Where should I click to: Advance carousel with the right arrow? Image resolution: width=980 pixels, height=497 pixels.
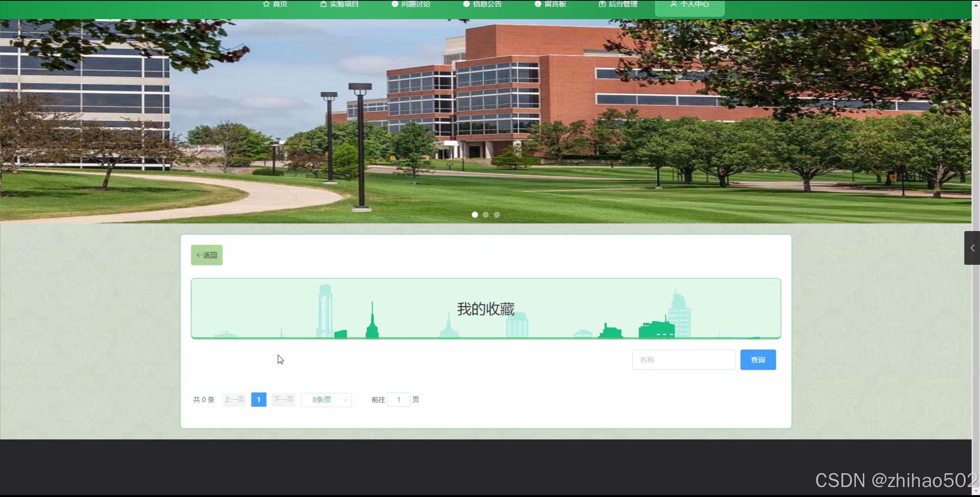[954, 121]
